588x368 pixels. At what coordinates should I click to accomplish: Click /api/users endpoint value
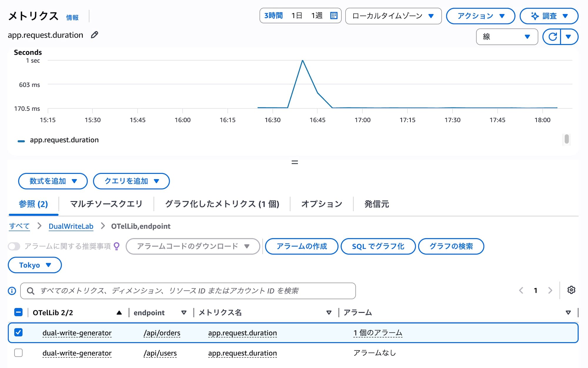tap(160, 353)
